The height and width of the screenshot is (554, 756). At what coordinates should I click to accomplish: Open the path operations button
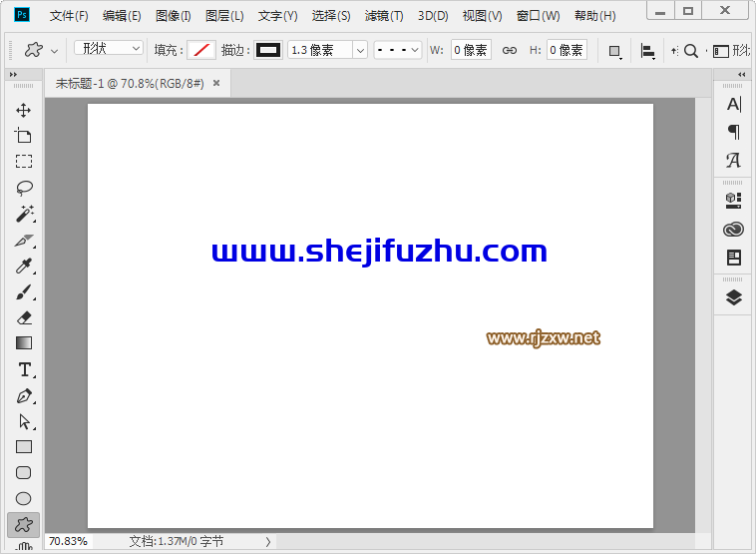[614, 51]
